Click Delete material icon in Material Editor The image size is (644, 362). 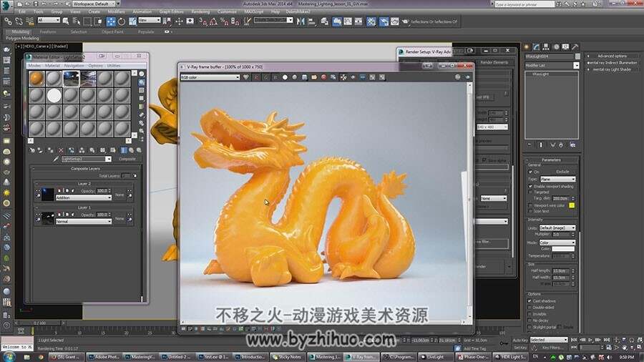coord(62,150)
